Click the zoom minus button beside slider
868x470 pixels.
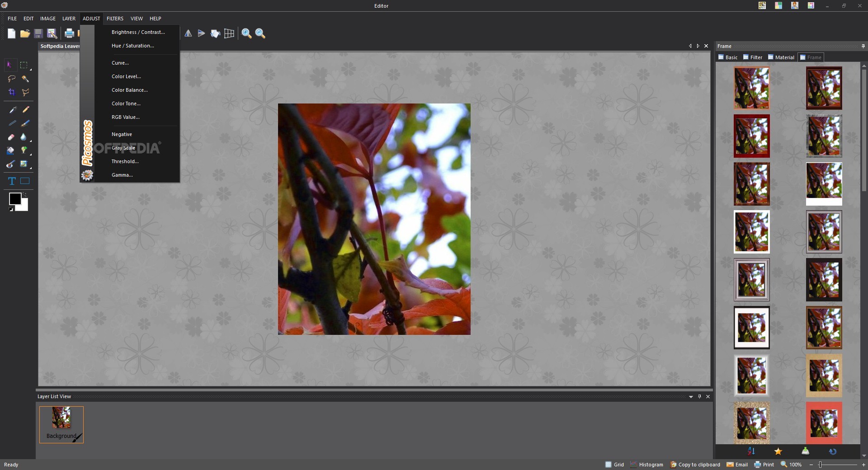coord(811,465)
